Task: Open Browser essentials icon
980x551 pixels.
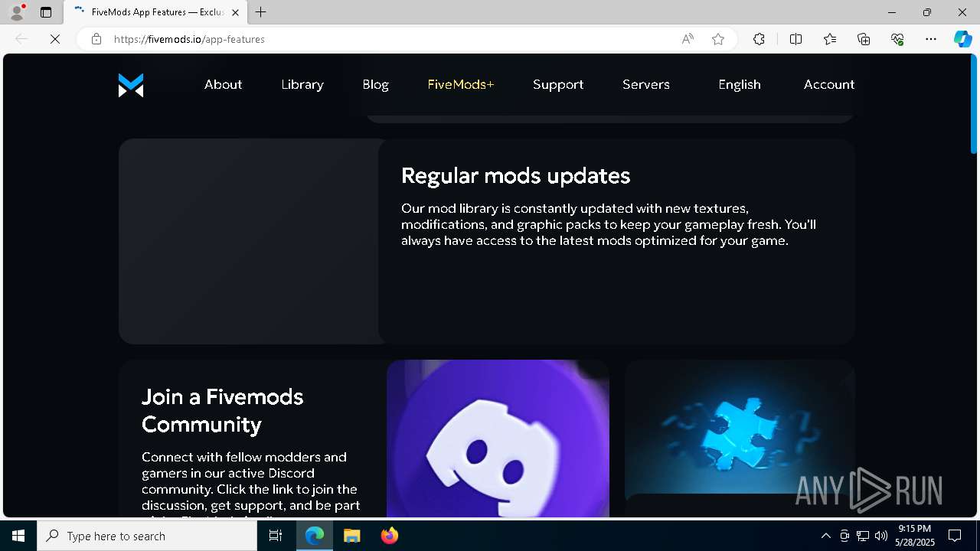Action: tap(897, 39)
